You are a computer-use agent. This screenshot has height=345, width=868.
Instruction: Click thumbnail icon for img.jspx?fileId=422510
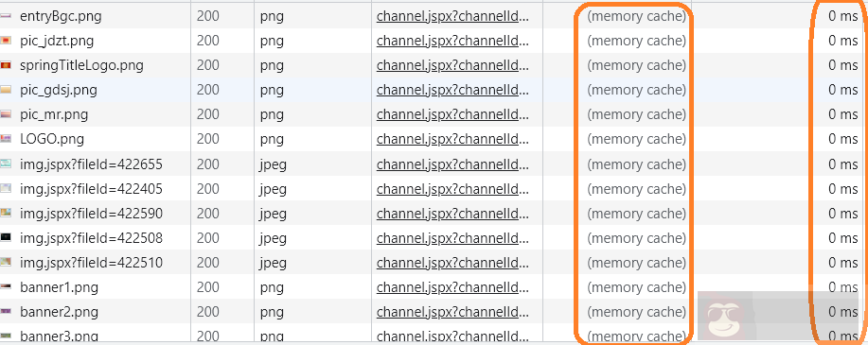[x=6, y=263]
